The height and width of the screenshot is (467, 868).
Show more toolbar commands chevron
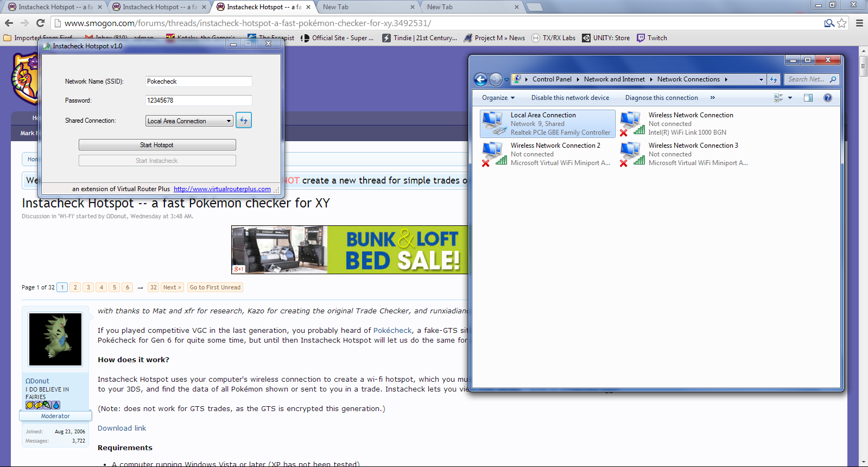pos(713,98)
